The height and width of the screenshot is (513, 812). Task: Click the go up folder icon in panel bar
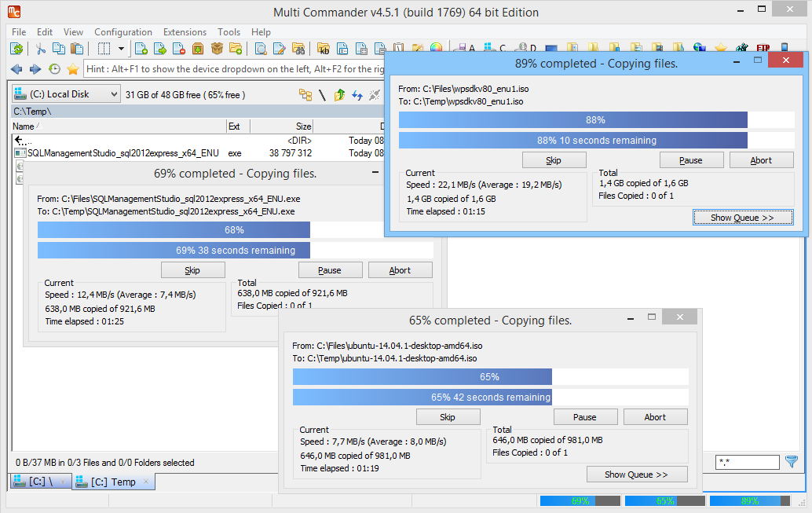click(340, 95)
